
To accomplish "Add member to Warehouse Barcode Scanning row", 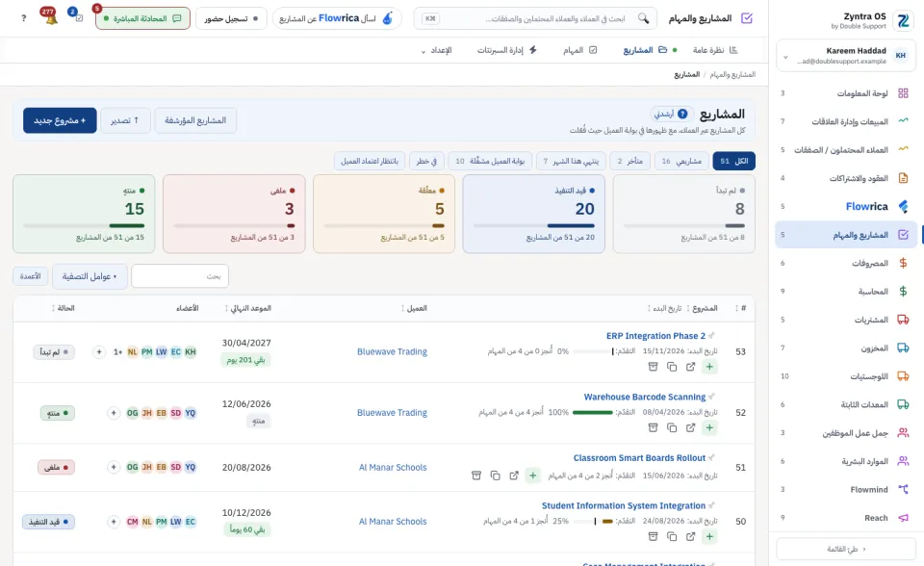I will click(114, 413).
